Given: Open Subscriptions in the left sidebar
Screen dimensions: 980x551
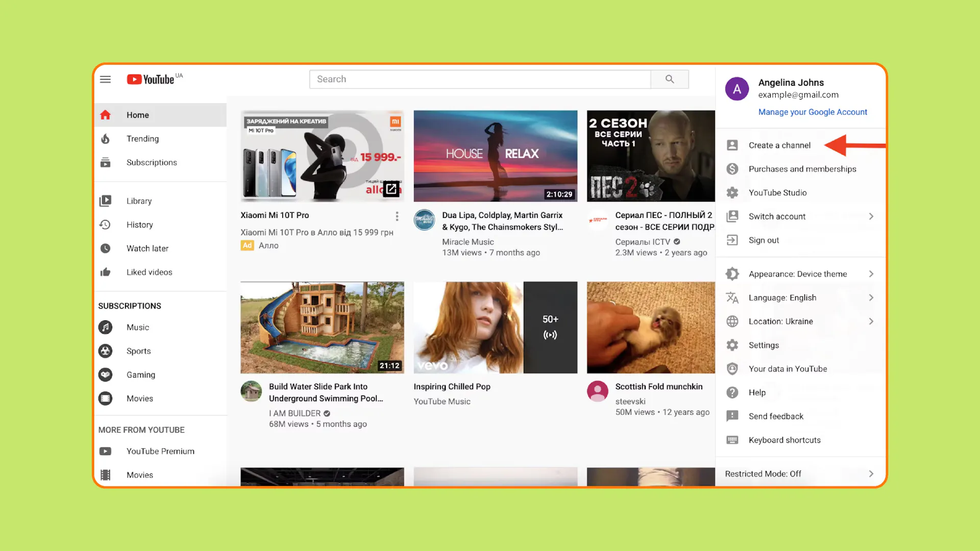Looking at the screenshot, I should [152, 162].
